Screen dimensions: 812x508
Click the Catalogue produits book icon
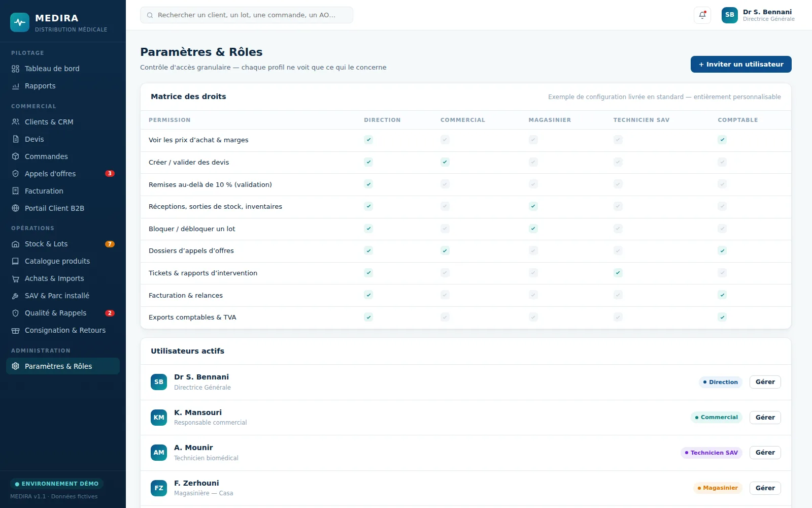16,261
